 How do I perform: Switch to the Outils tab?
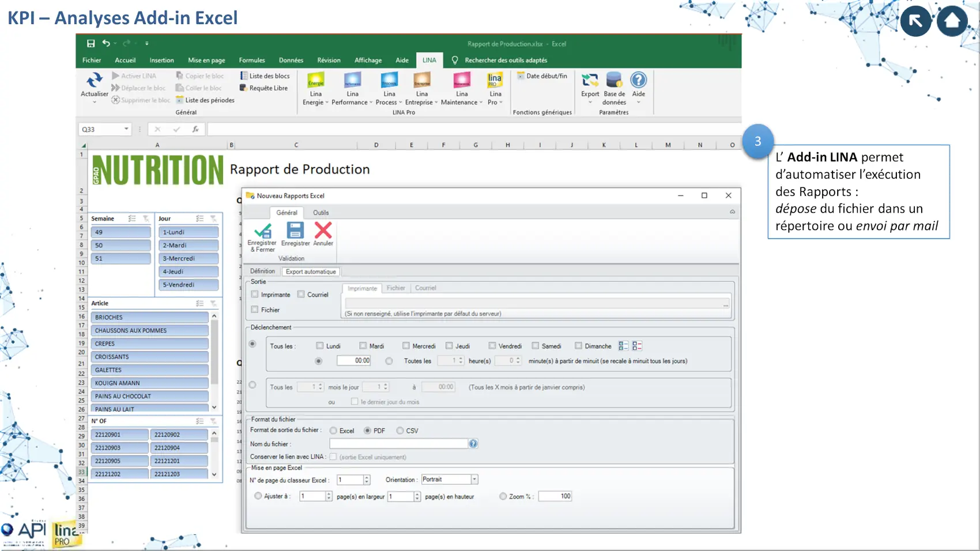point(321,213)
